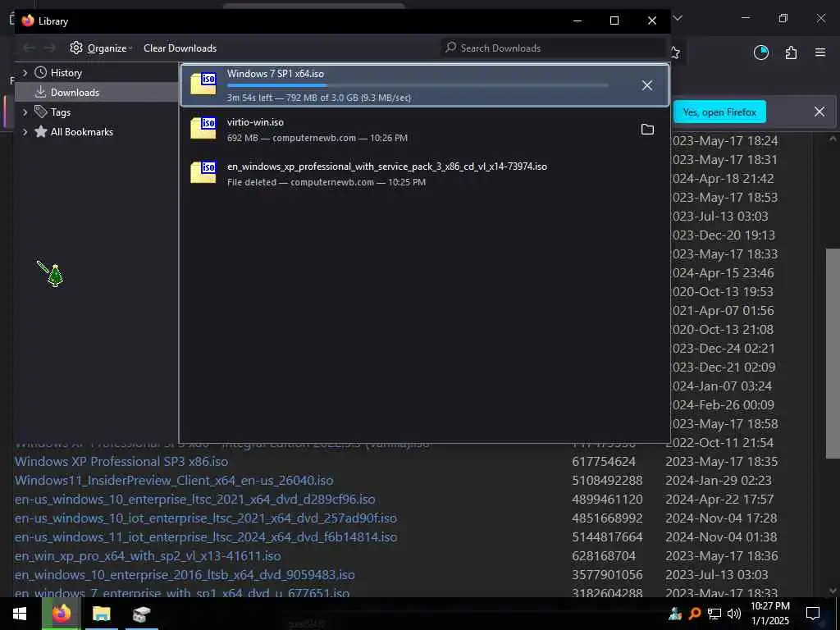This screenshot has height=630, width=840.
Task: Bookmark this page with the star icon
Action: pyautogui.click(x=674, y=52)
